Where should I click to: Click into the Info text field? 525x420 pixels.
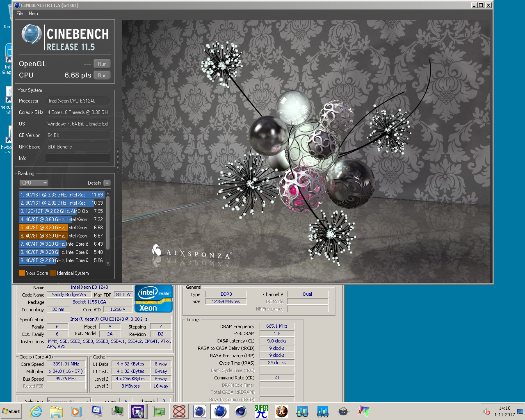(78, 158)
